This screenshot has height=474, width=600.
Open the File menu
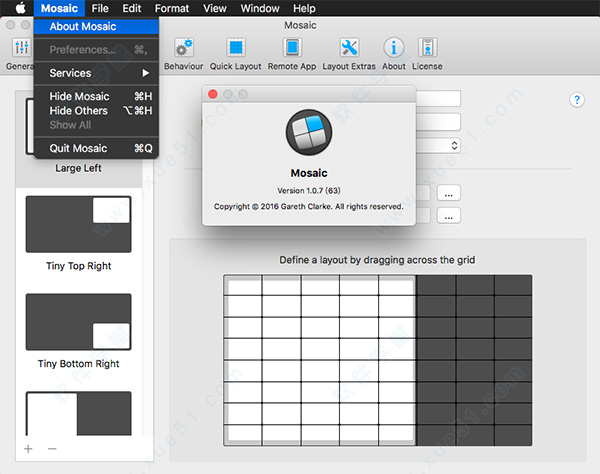(x=100, y=8)
